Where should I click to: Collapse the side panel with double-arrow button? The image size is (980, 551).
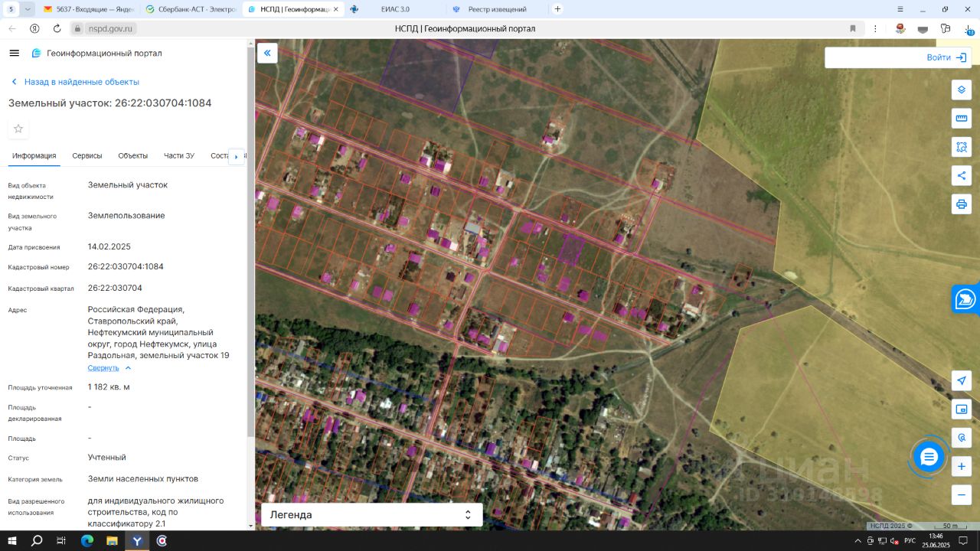tap(267, 53)
